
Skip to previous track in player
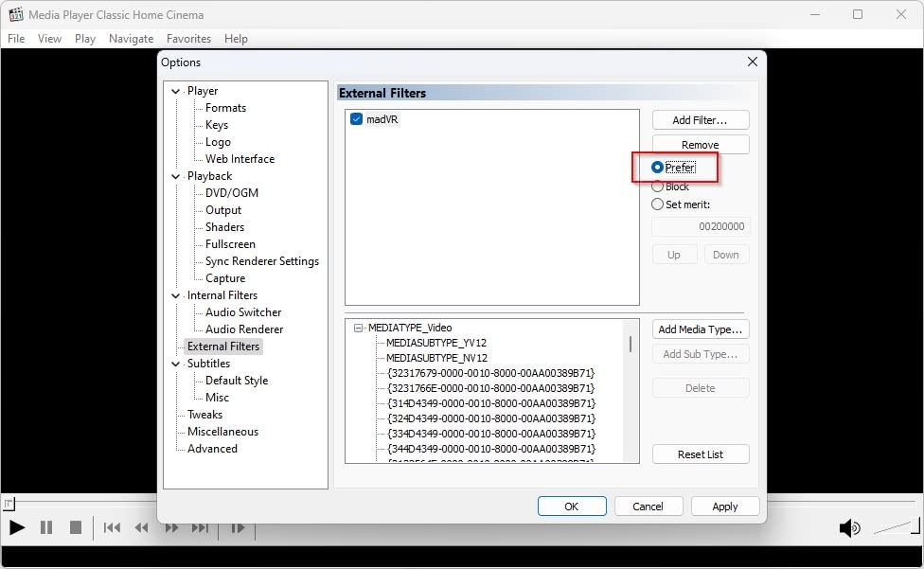pos(112,527)
